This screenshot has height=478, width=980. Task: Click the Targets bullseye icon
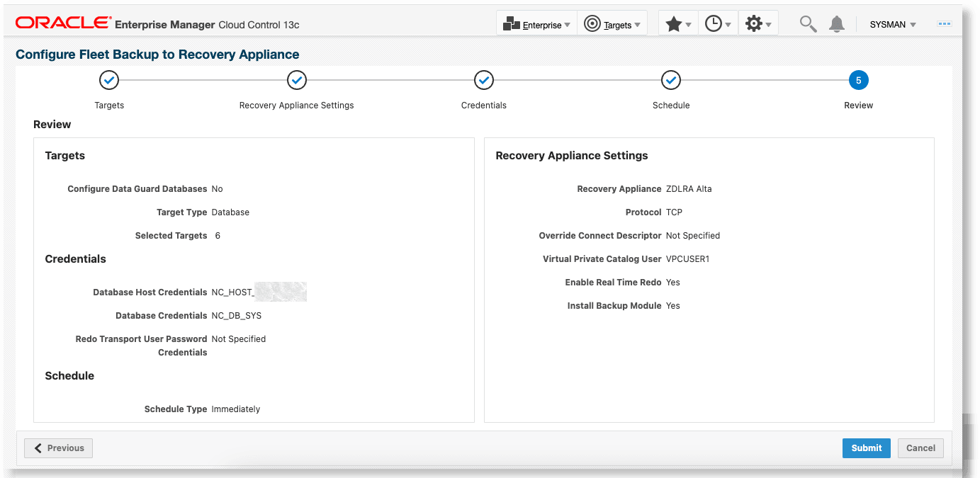pyautogui.click(x=592, y=23)
